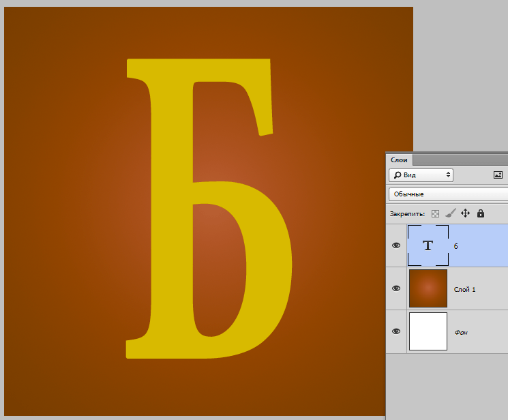The height and width of the screenshot is (420, 508).
Task: Select layer named Слой 1
Action: click(x=464, y=289)
